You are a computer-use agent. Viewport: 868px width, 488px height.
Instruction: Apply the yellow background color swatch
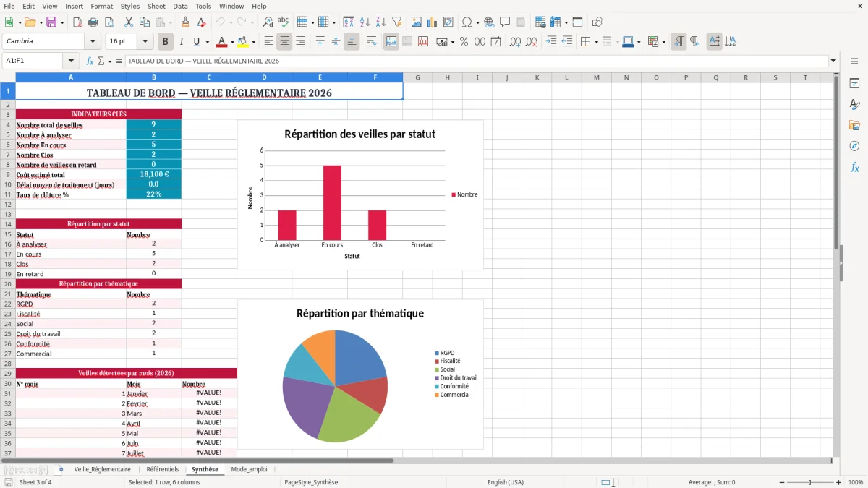click(243, 41)
